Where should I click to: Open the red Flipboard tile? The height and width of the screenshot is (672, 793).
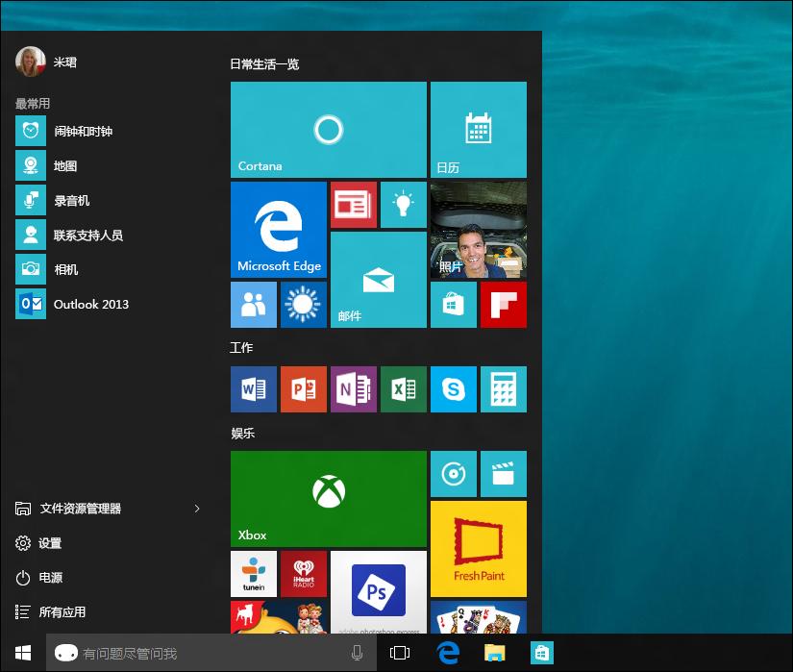coord(504,305)
